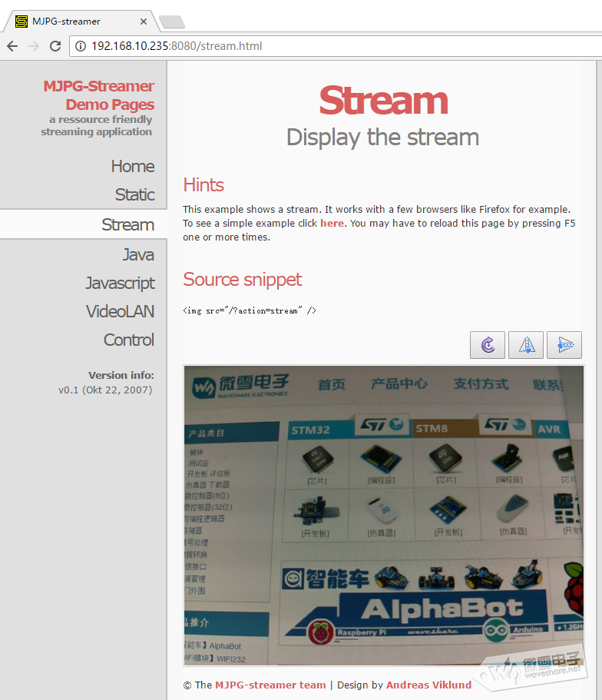The height and width of the screenshot is (700, 602).
Task: Click the large red 'Stream' page heading
Action: pyautogui.click(x=383, y=101)
